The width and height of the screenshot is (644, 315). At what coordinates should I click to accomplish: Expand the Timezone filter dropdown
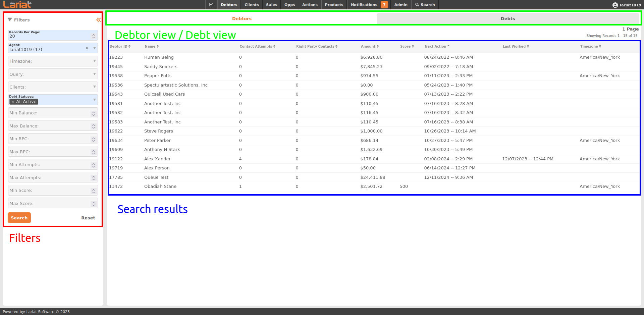pos(94,61)
